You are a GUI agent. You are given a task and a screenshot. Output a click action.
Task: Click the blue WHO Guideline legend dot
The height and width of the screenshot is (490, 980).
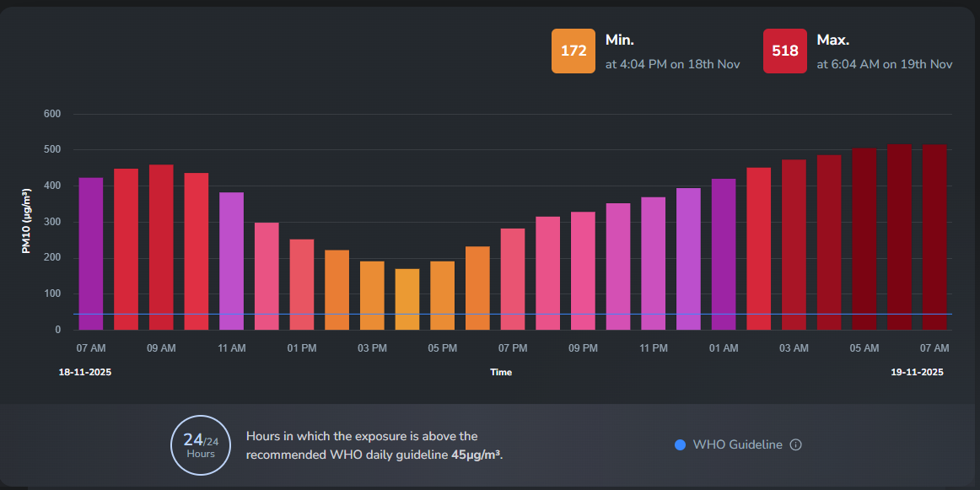[x=681, y=445]
